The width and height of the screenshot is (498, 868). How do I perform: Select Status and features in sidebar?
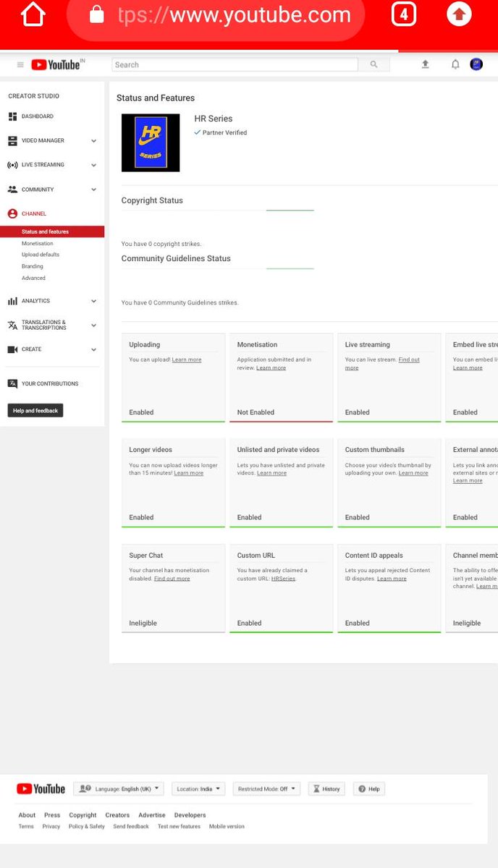pos(52,231)
